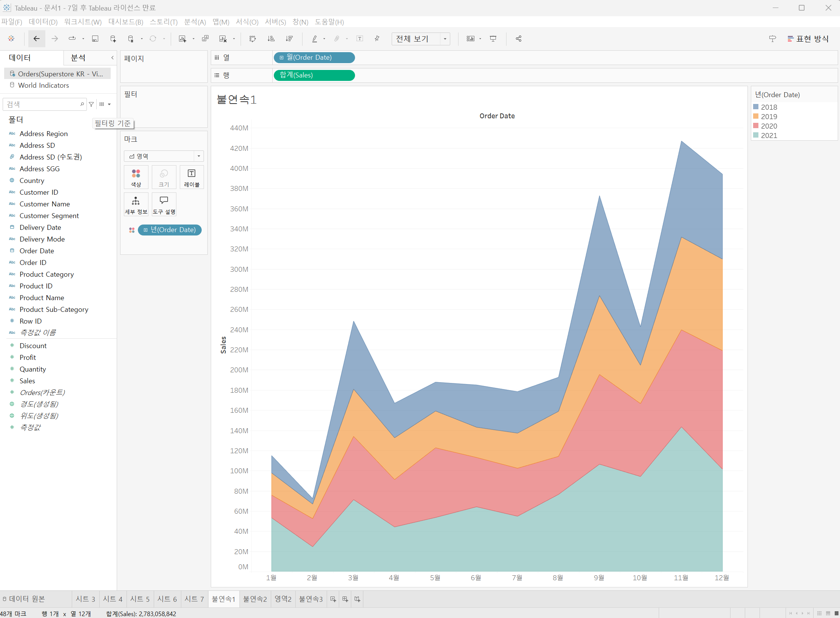Click the 도구 설명 tooltip mark card

pos(164,204)
